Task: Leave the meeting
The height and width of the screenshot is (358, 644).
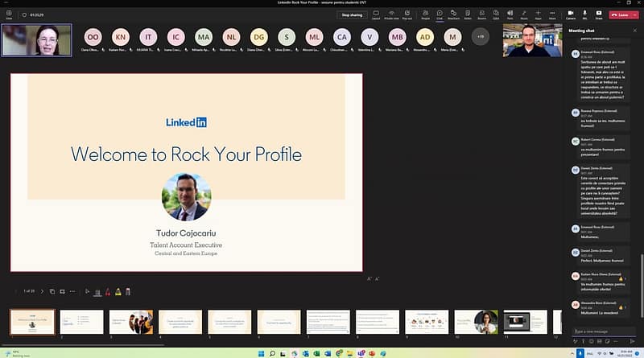Action: pyautogui.click(x=620, y=14)
